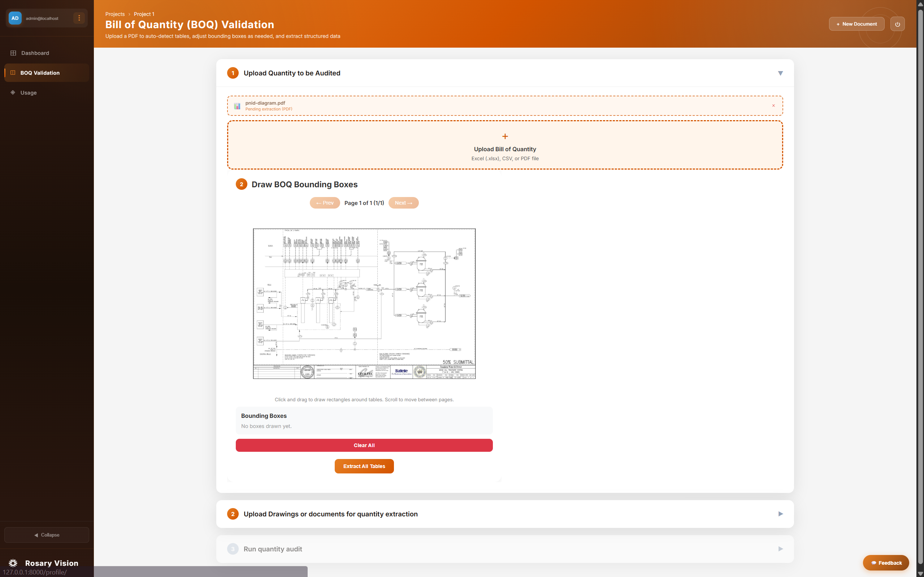Expand the Run quantity audit section
The width and height of the screenshot is (924, 577).
pyautogui.click(x=780, y=549)
